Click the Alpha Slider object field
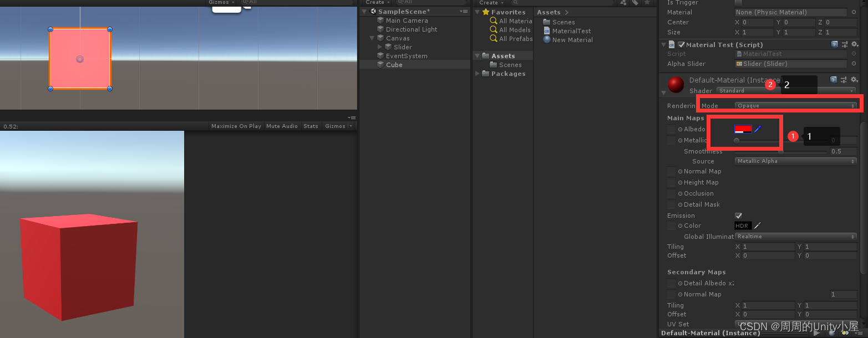This screenshot has width=868, height=338. click(x=791, y=64)
